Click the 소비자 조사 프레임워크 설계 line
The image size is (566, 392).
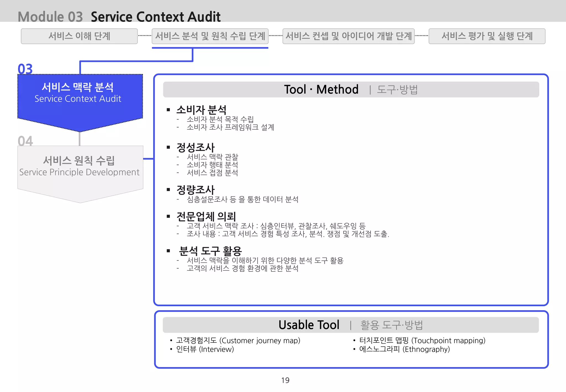click(x=230, y=127)
